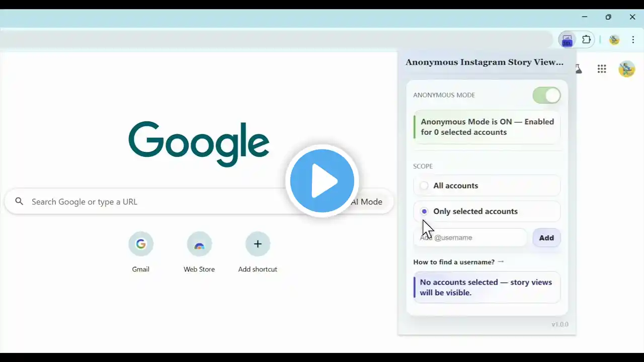Close the Chrome window
This screenshot has width=644, height=362.
tap(632, 17)
